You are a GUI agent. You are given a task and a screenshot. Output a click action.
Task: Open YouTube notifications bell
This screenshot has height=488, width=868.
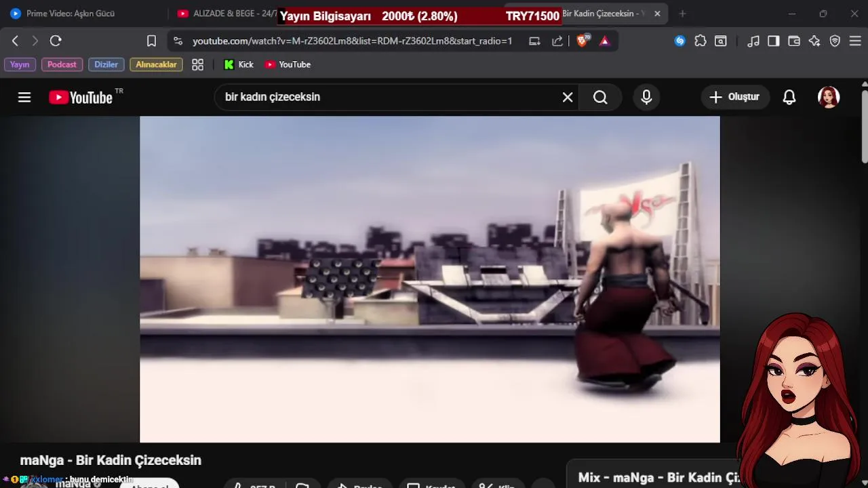click(x=789, y=97)
